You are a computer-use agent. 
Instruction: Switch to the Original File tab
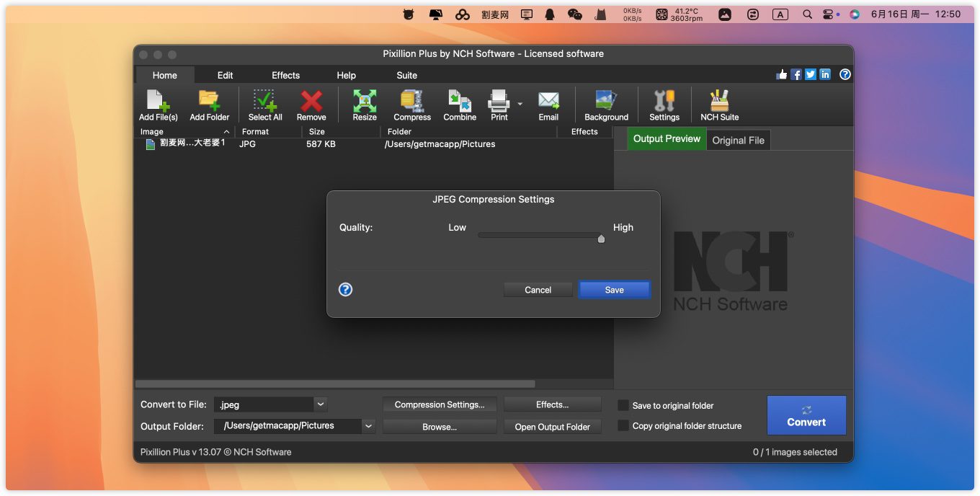tap(738, 141)
